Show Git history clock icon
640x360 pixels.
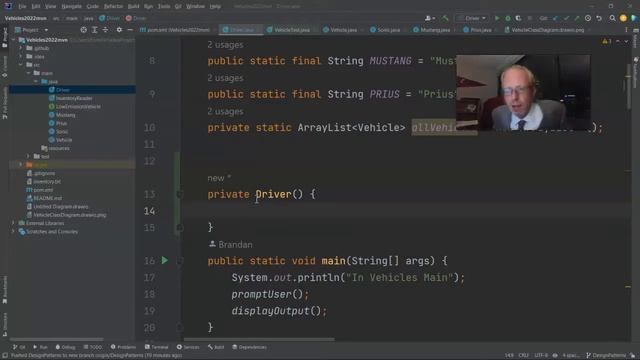588,18
